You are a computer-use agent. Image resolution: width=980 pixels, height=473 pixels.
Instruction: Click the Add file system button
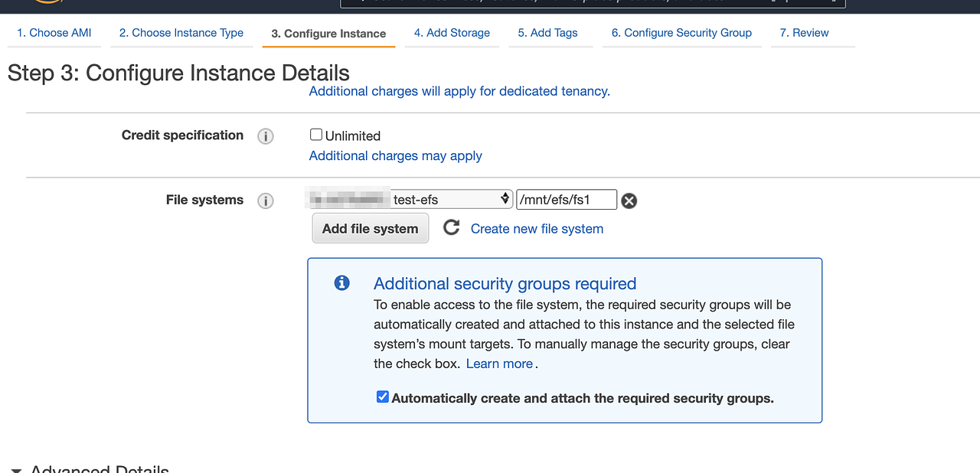[x=370, y=228]
